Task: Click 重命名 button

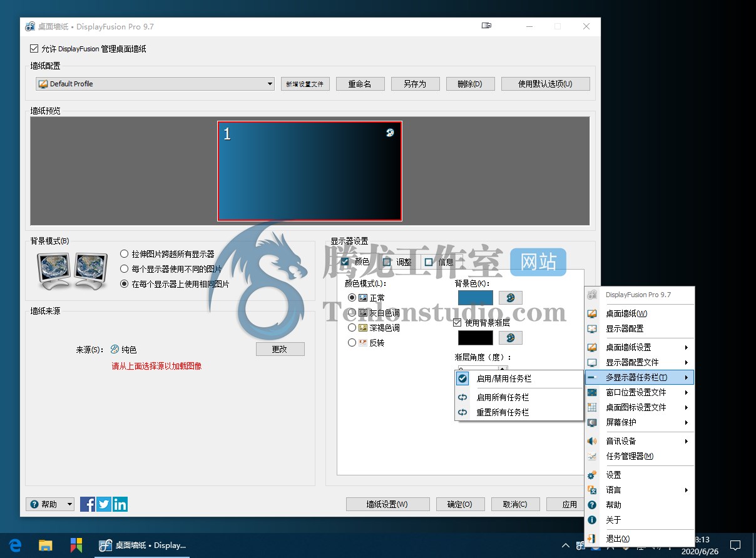Action: coord(360,84)
